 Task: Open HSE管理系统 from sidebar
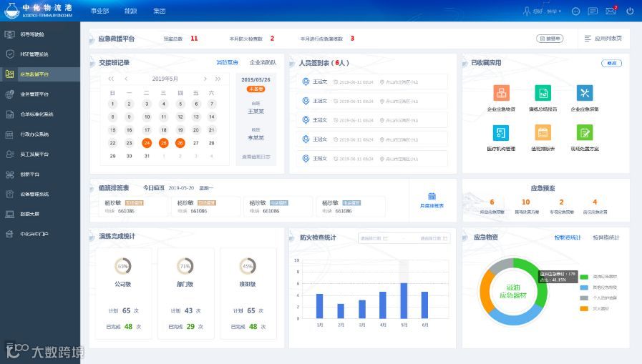(34, 54)
